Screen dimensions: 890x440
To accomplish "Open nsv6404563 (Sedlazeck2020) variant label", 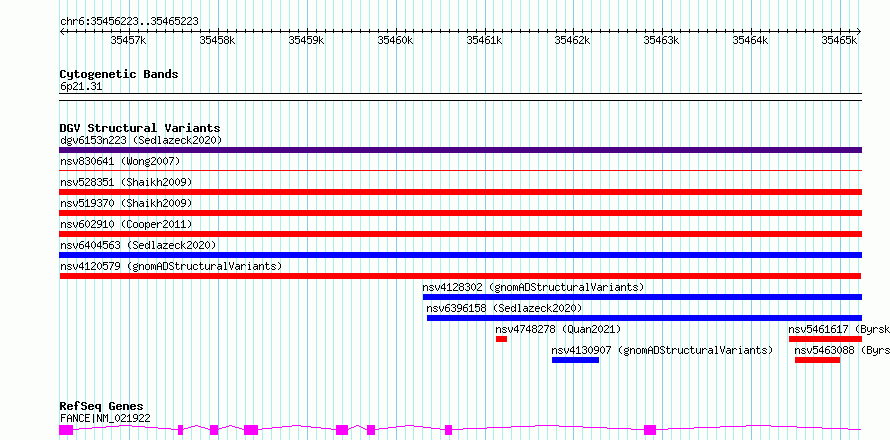I will [x=138, y=245].
